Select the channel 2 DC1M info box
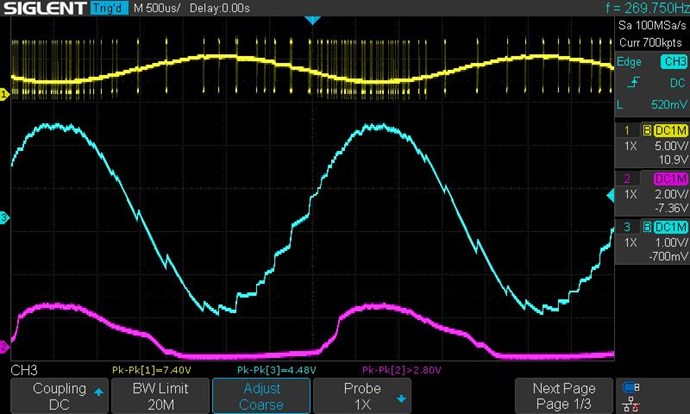The image size is (690, 414). (652, 192)
